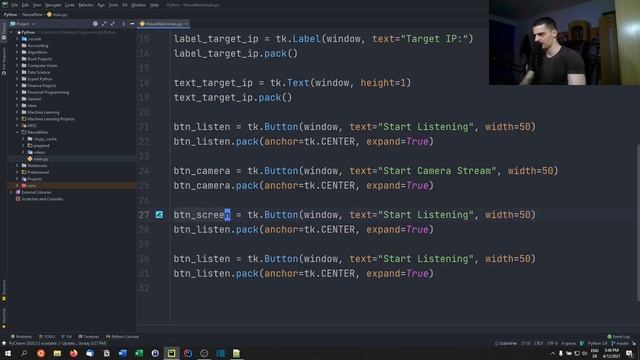The image size is (640, 360).
Task: Expand the Machine Learning folder
Action: point(17,112)
